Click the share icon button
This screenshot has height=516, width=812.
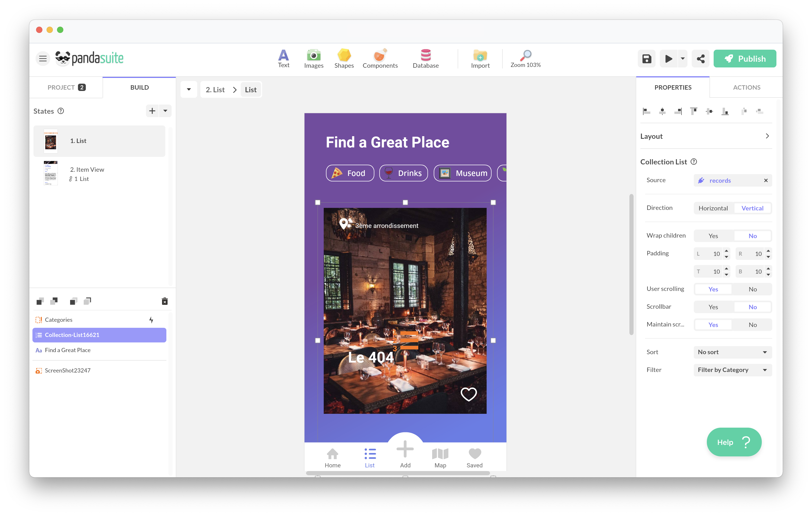700,59
